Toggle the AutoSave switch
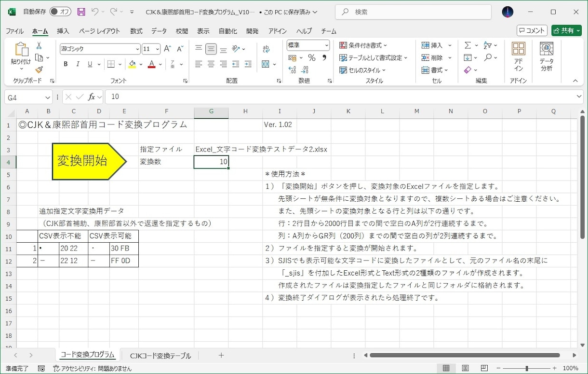 point(60,12)
